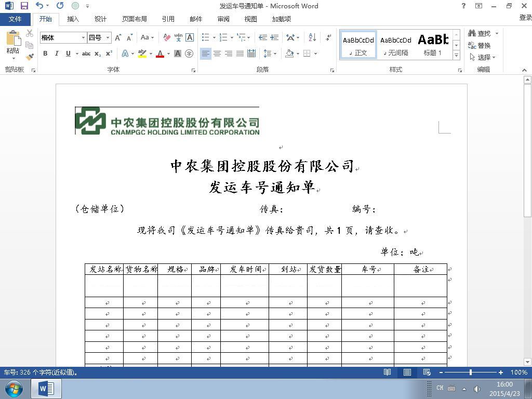Switch to the 审阅 Review tab
Viewport: 532px width, 399px height.
click(x=223, y=19)
